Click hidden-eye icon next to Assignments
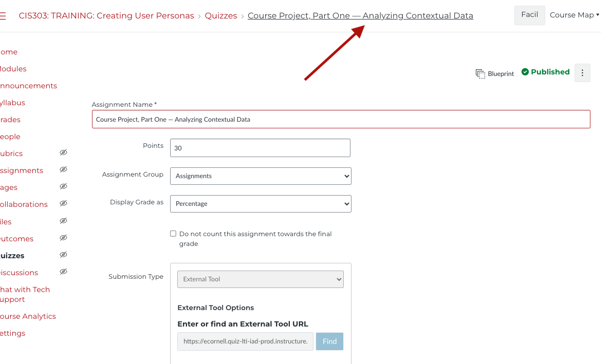Screen dimensions: 611x364 (63, 170)
